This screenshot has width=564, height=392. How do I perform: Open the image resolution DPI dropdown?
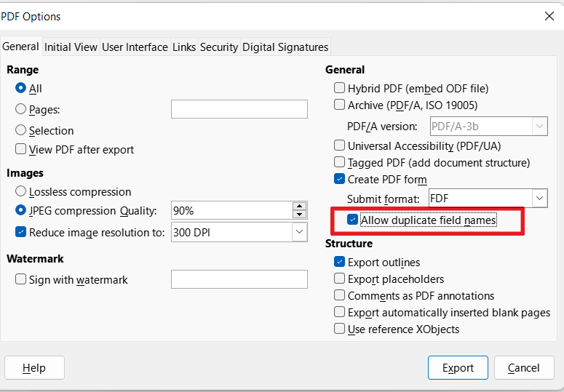pos(299,232)
